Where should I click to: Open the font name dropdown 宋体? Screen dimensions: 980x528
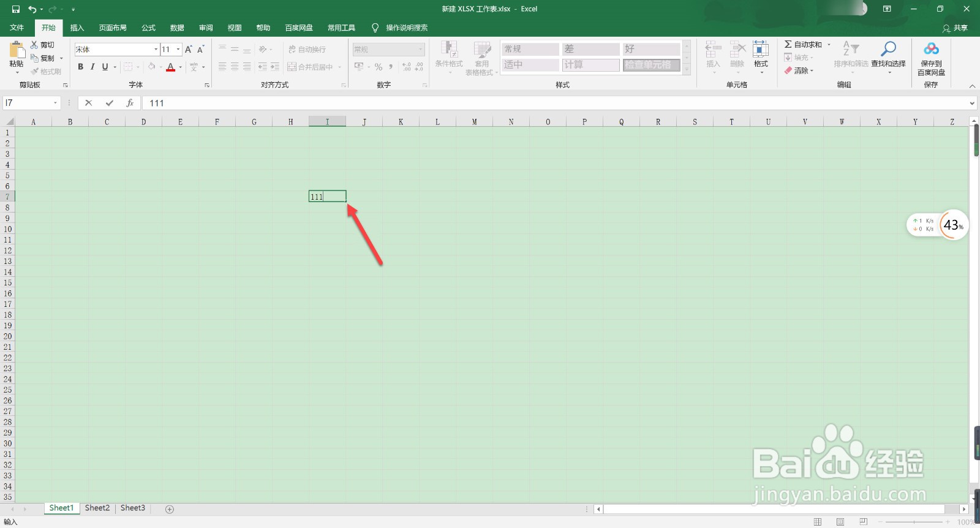(156, 49)
